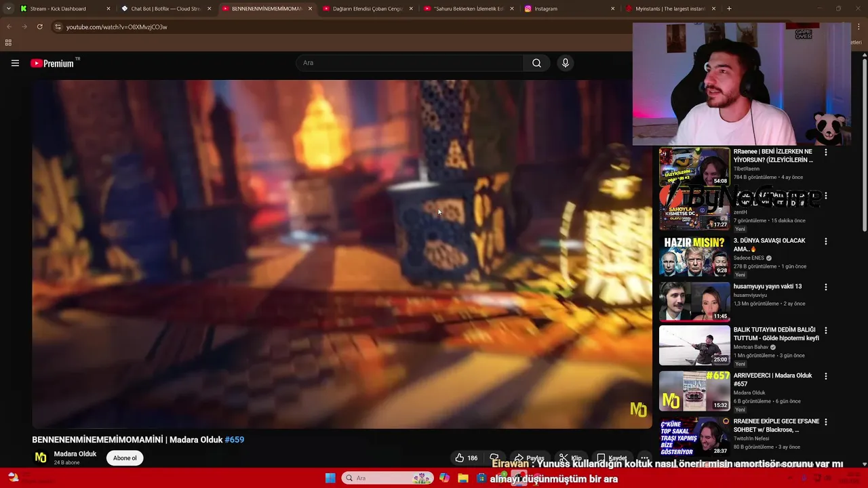Screen dimensions: 868x488
Task: Open options for the 17:27 video
Action: (x=825, y=196)
